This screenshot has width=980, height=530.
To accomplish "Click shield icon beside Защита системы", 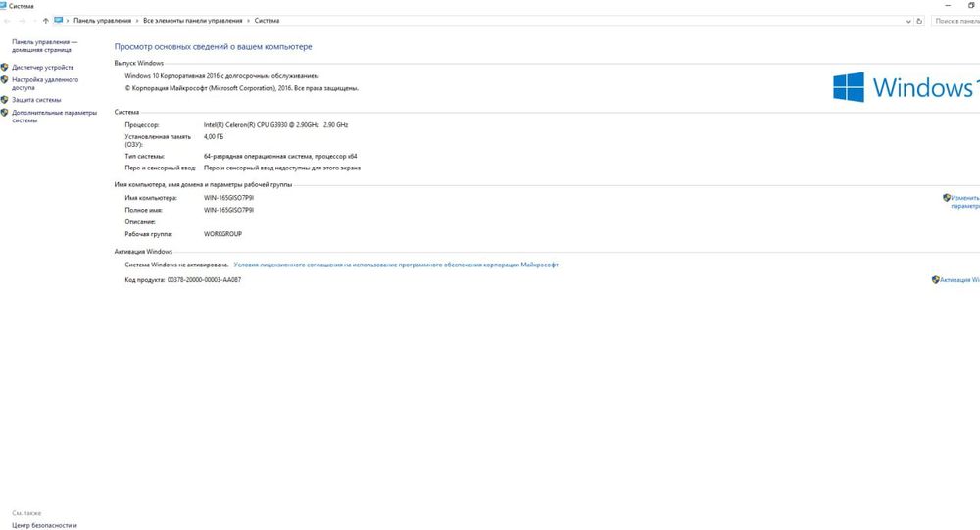I will coord(4,99).
